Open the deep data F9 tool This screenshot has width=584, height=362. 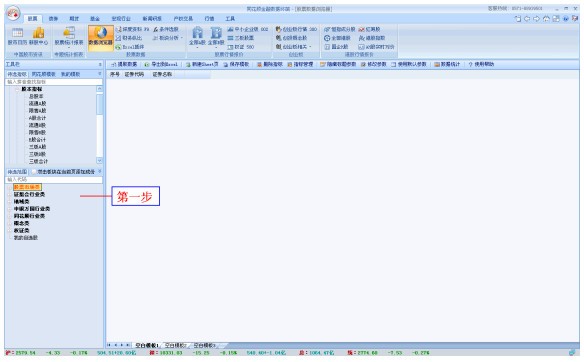(132, 29)
